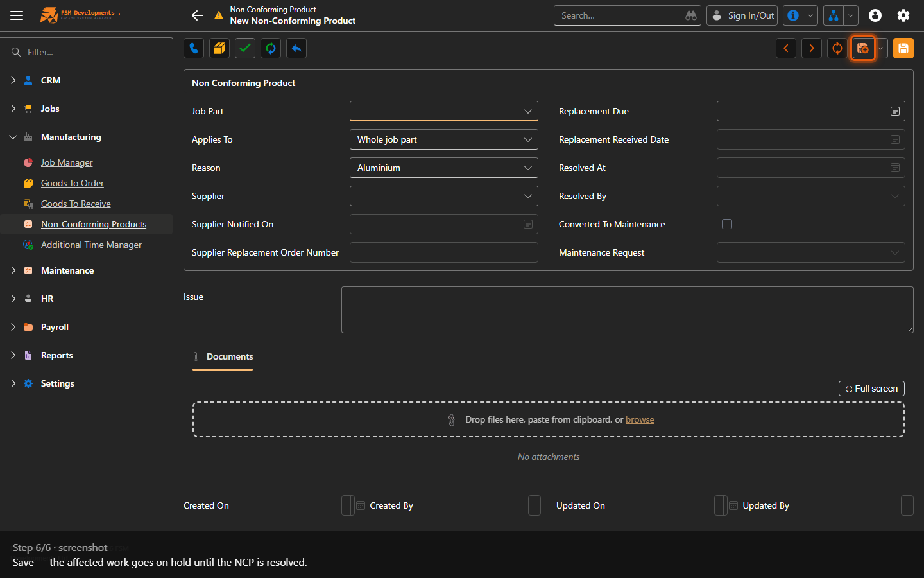Click the blue reply arrow icon
This screenshot has width=924, height=578.
click(296, 48)
